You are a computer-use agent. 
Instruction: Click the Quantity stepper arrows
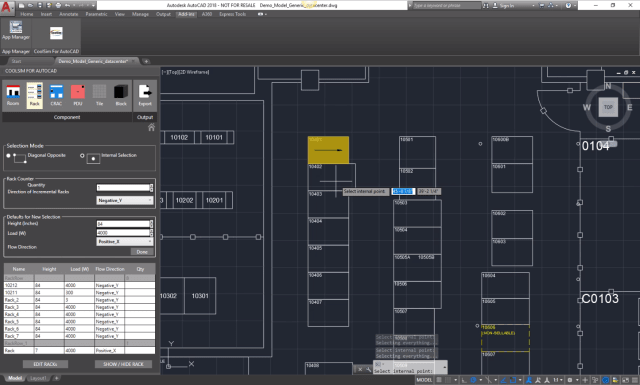pos(151,187)
